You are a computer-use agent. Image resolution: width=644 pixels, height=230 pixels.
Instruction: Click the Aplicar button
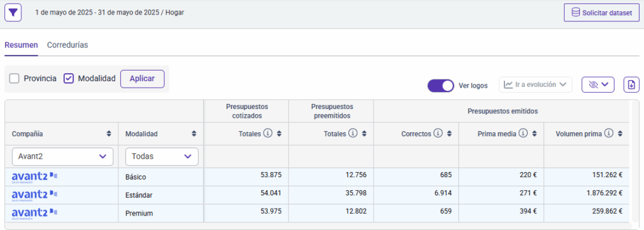[142, 79]
